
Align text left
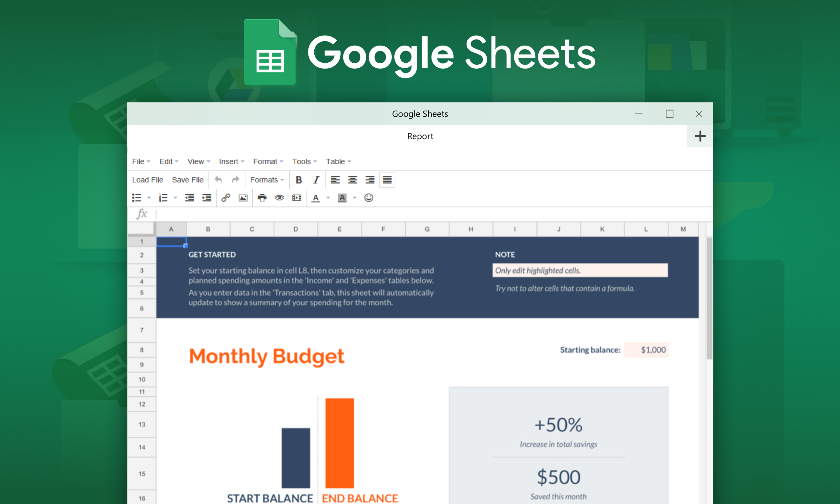pos(335,180)
